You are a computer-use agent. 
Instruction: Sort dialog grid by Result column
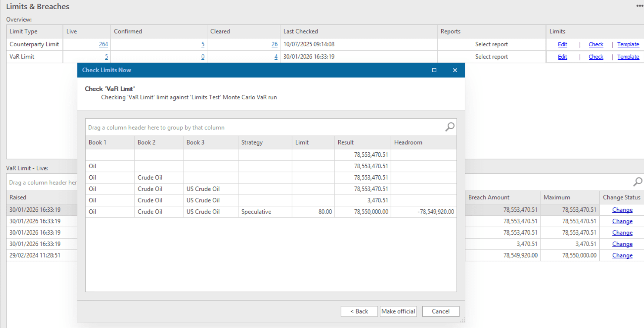click(x=345, y=142)
